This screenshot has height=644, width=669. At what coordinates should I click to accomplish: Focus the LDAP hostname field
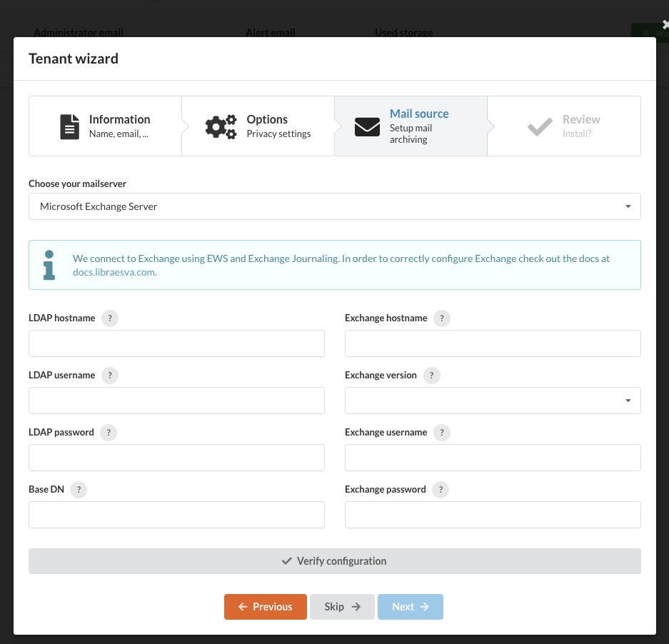176,343
